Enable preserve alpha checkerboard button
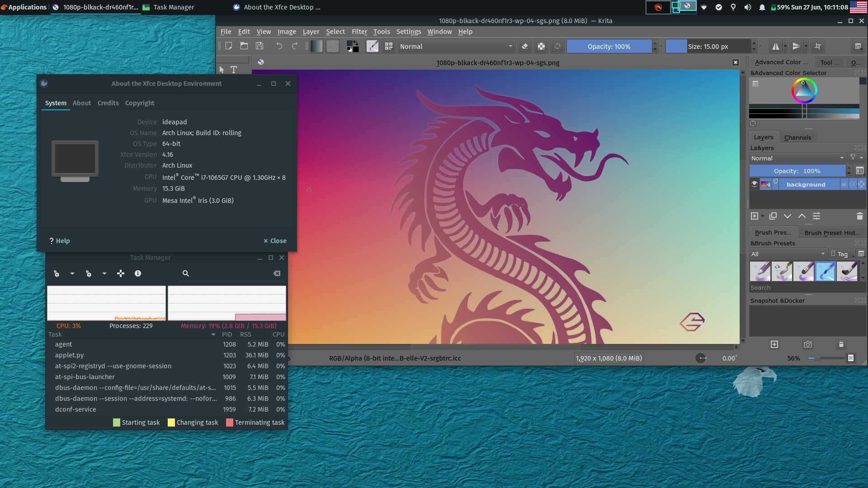Image resolution: width=868 pixels, height=488 pixels. click(x=541, y=46)
